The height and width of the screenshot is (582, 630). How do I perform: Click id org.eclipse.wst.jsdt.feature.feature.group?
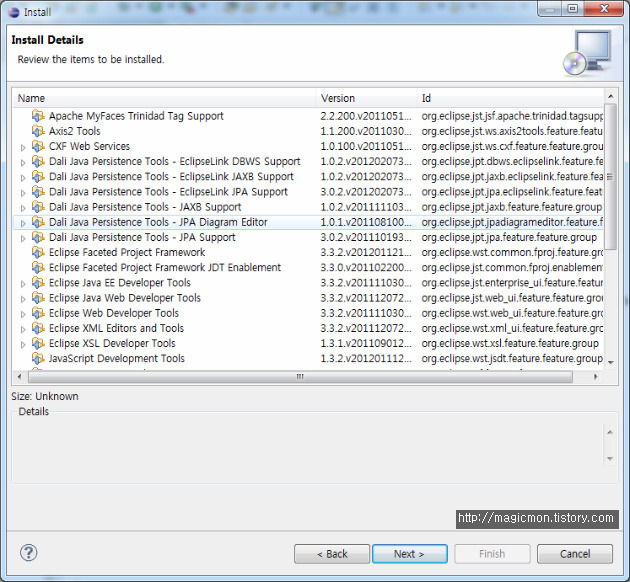click(512, 359)
